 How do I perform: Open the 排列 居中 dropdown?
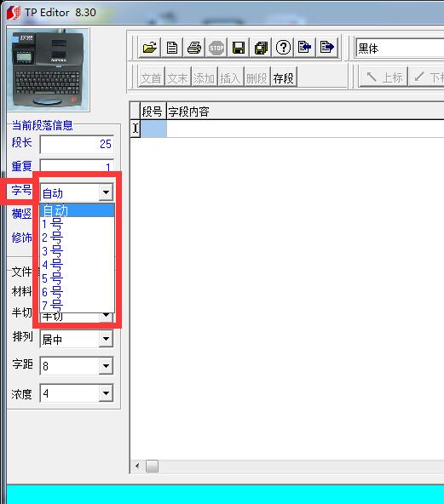pos(106,339)
